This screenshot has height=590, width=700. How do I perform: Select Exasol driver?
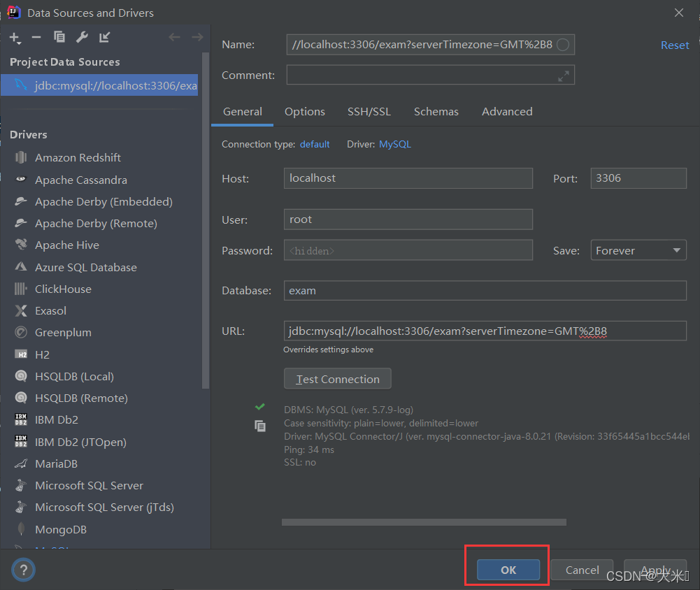click(x=50, y=310)
